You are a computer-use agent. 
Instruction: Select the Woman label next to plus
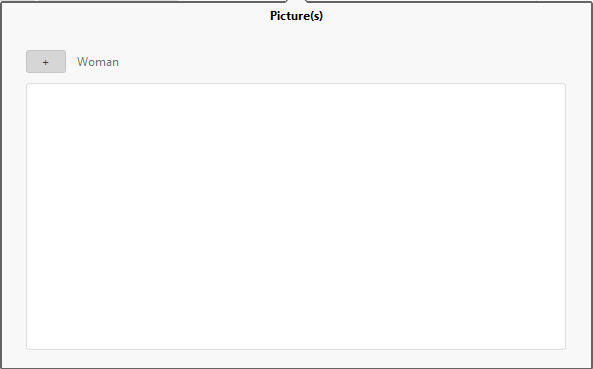[98, 62]
